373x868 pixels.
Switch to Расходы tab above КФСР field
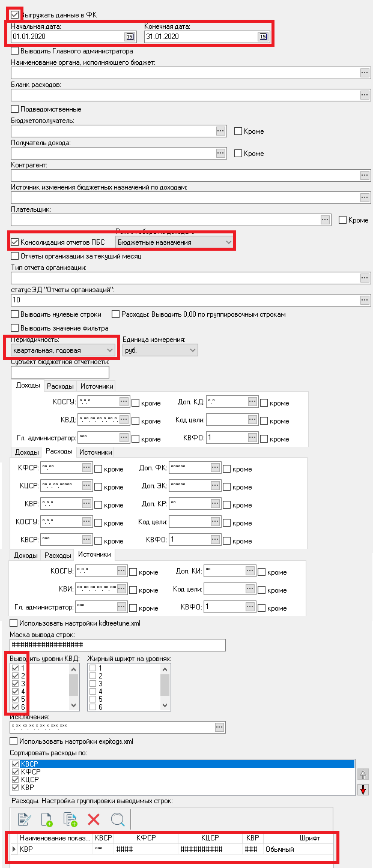[59, 451]
